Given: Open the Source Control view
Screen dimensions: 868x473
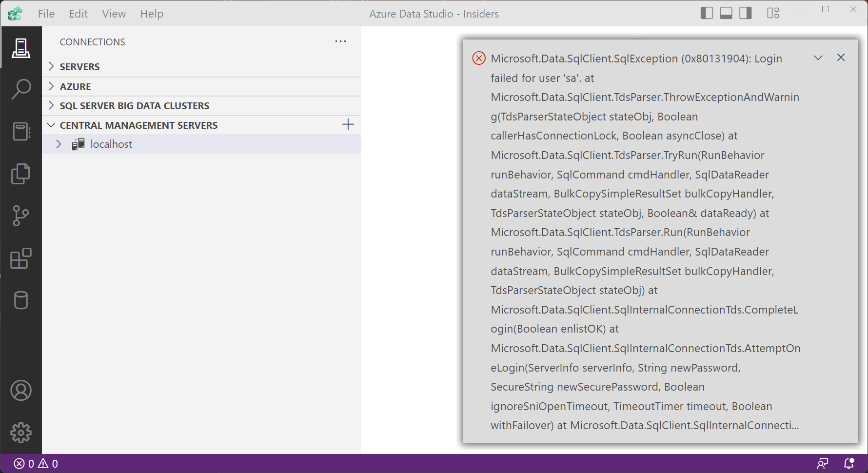Looking at the screenshot, I should (x=20, y=216).
